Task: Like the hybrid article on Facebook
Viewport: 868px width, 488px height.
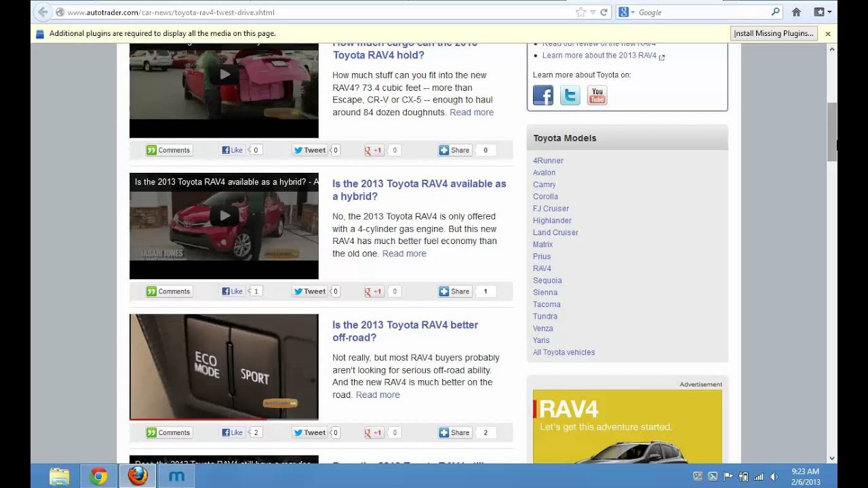Action: click(x=233, y=291)
